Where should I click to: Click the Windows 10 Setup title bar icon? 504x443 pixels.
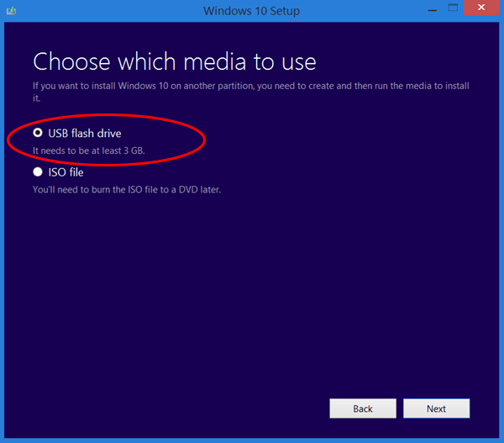(12, 11)
